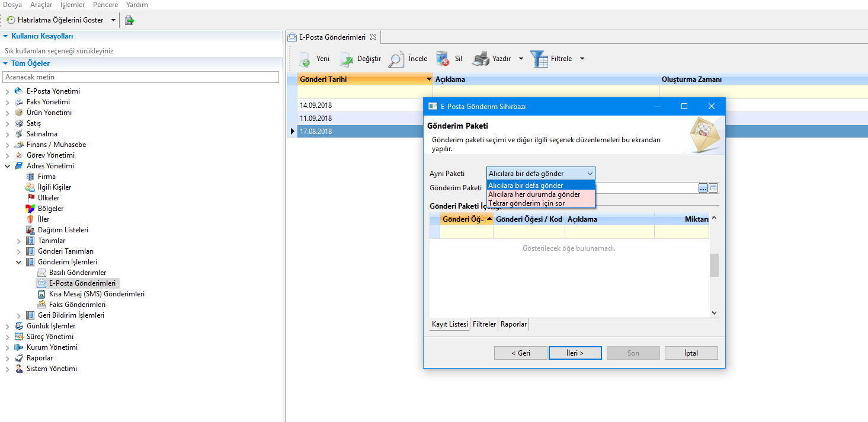Click the İncele magnifier icon
The image size is (868, 422).
[x=396, y=59]
